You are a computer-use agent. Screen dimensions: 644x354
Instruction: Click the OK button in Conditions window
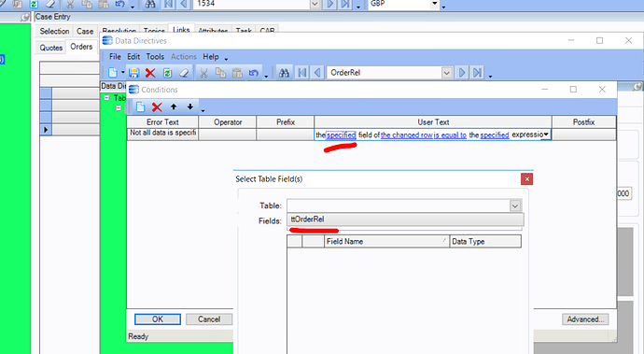[158, 319]
